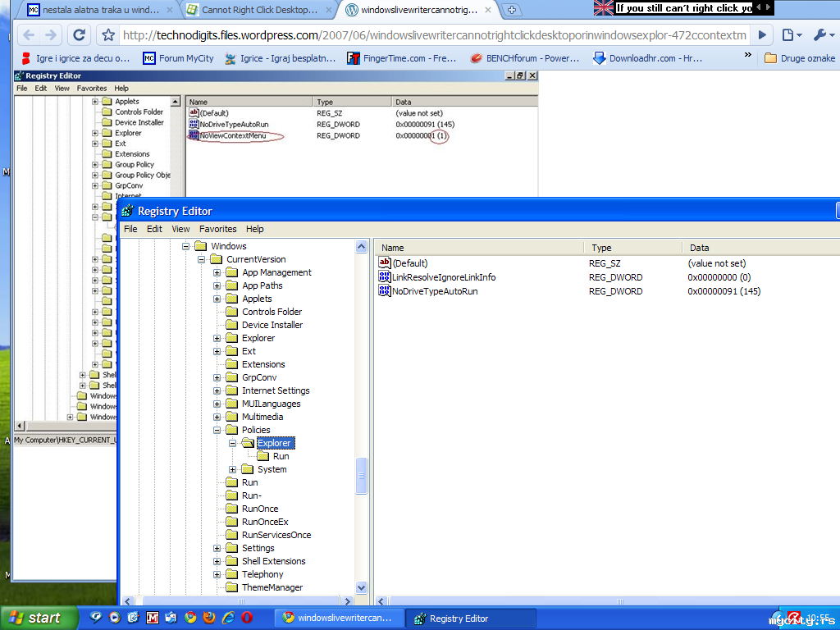Expand the System key under Policies
This screenshot has width=840, height=630.
pyautogui.click(x=232, y=469)
